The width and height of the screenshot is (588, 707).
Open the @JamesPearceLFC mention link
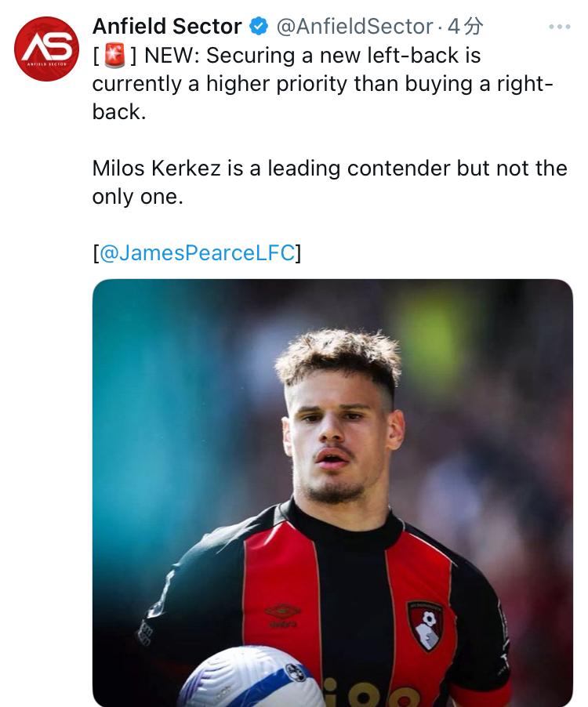click(x=197, y=253)
